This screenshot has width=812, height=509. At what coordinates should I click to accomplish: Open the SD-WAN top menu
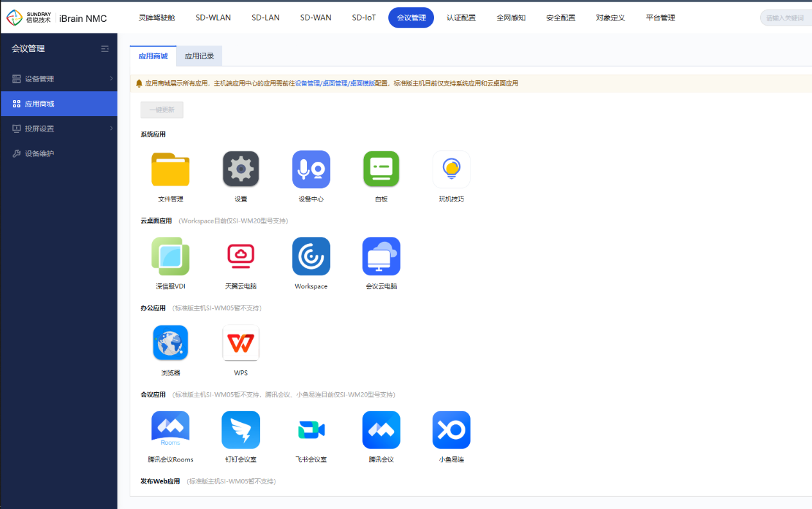[316, 18]
